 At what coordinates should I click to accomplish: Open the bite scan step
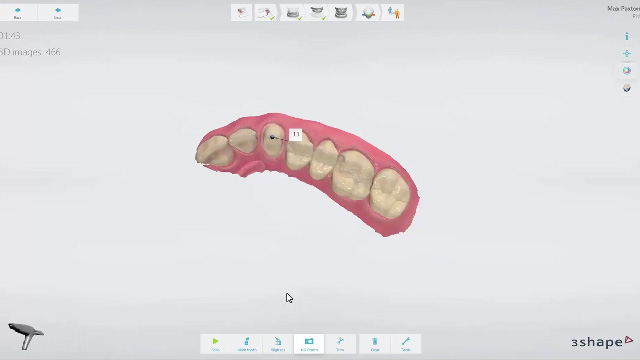(341, 13)
